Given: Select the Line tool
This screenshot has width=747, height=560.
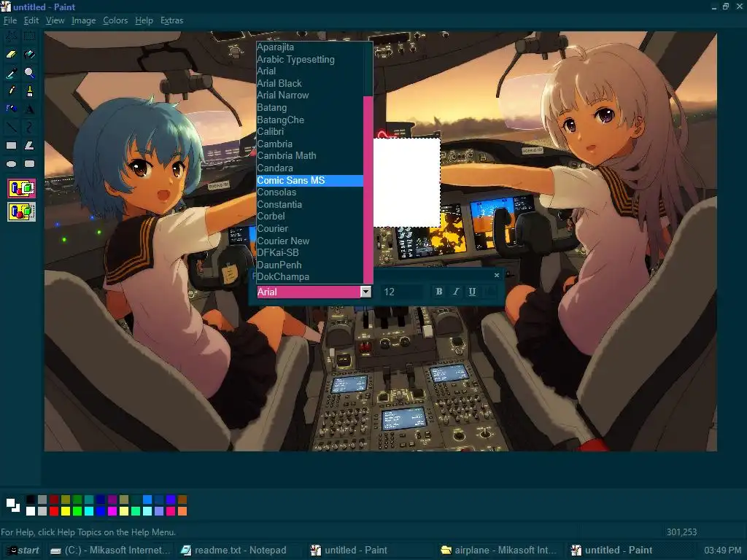Looking at the screenshot, I should tap(12, 127).
